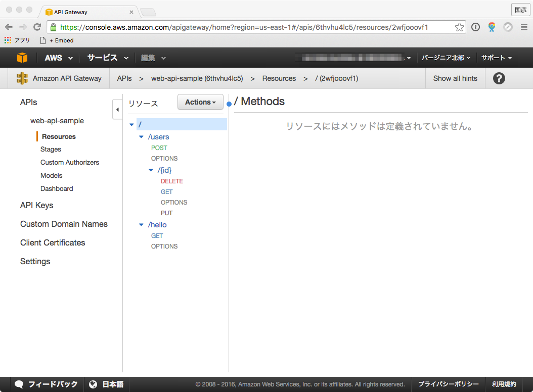The image size is (533, 392).
Task: Click the フィードバック speech bubble icon
Action: tap(19, 384)
